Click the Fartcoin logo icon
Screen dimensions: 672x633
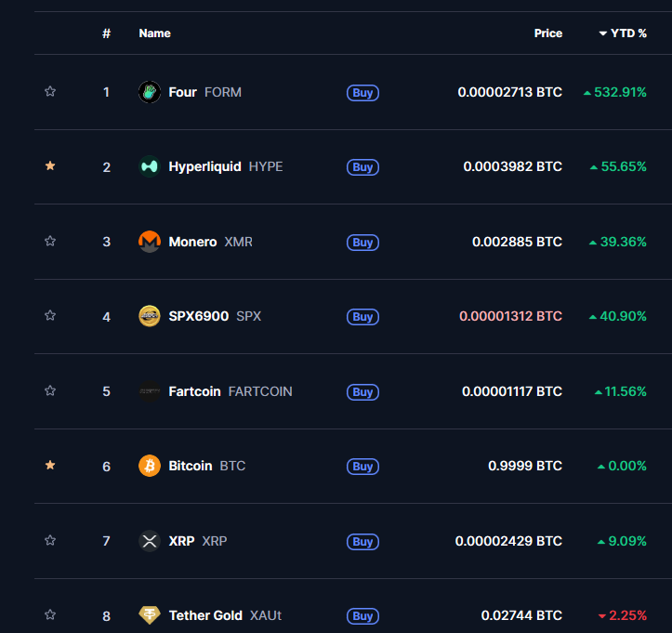(x=150, y=391)
